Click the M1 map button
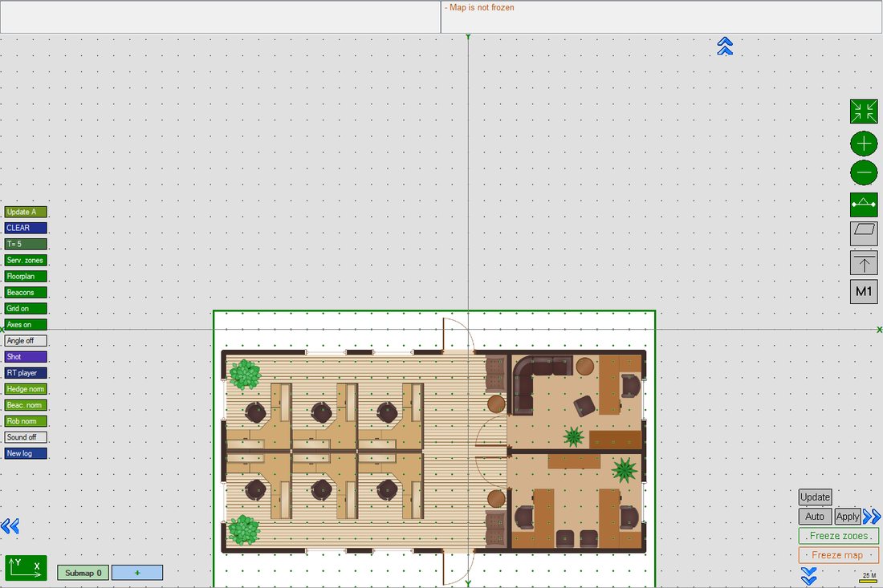The height and width of the screenshot is (588, 883). (863, 291)
